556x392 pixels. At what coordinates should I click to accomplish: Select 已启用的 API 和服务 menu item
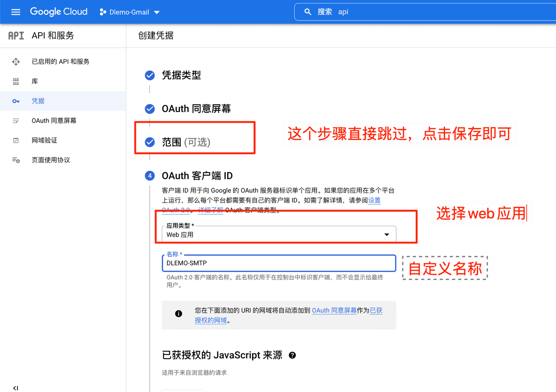[61, 62]
